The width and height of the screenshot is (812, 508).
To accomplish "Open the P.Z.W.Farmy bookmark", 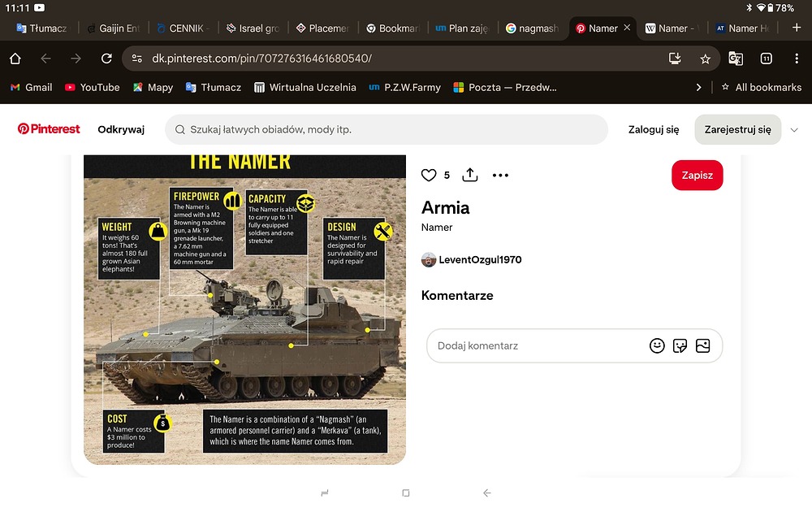I will 404,88.
